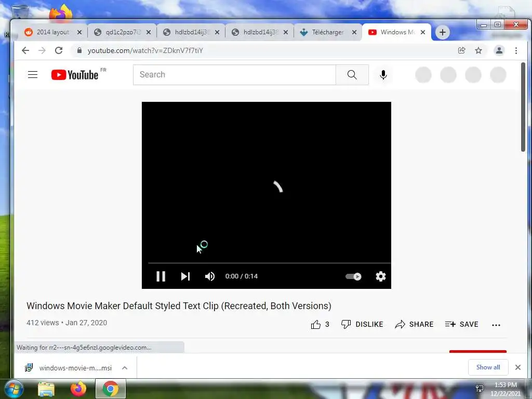532x399 pixels.
Task: Click the browser forward arrow
Action: click(x=42, y=50)
